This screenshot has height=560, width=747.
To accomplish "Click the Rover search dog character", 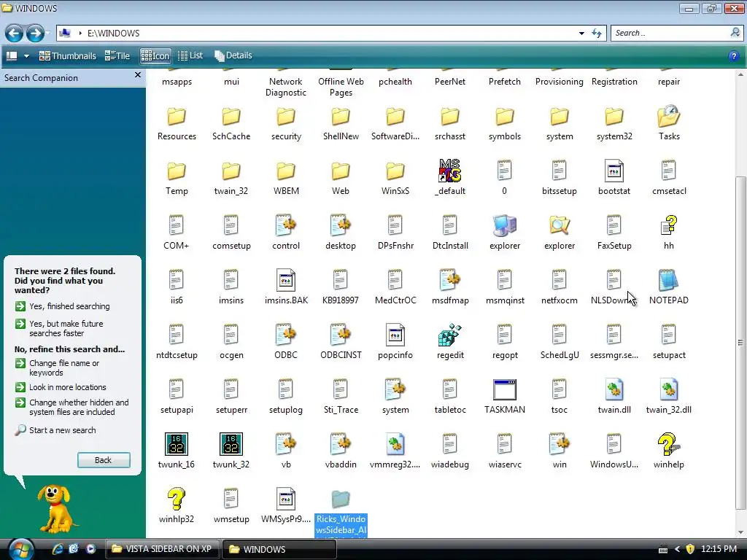I will coord(56,508).
